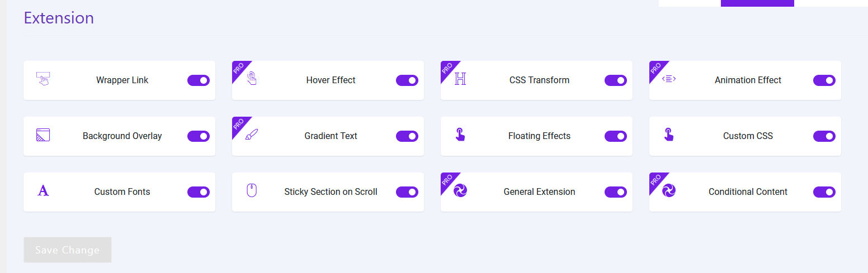Turn off the Custom CSS switch
The image size is (868, 273).
[x=824, y=136]
